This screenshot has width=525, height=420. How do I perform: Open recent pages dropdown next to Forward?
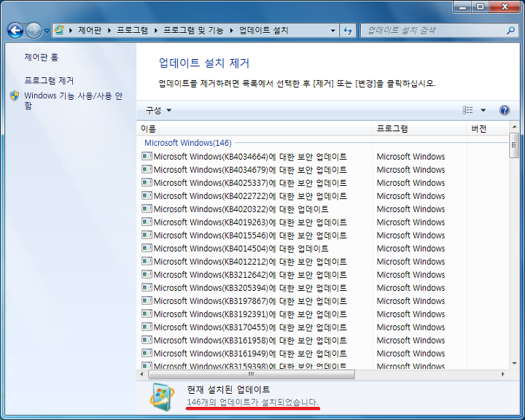47,31
